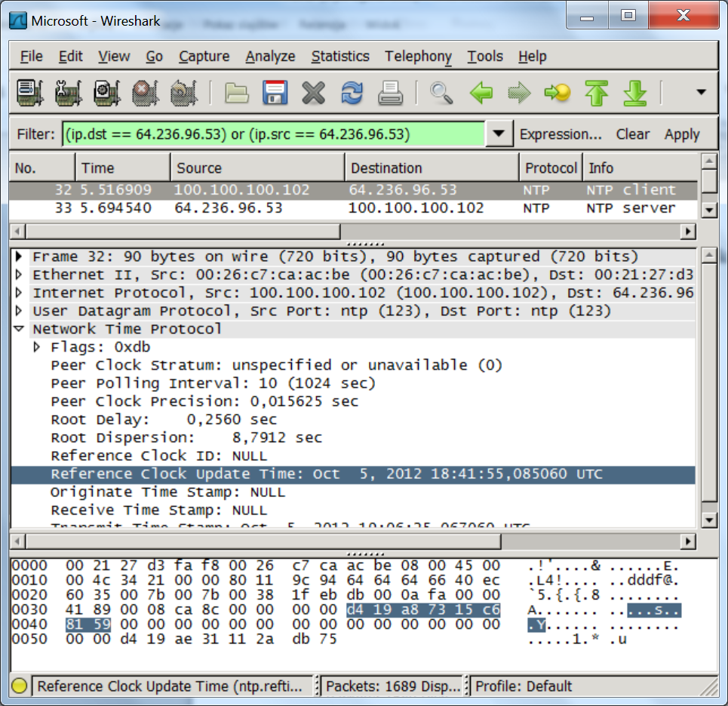728x706 pixels.
Task: Select the Originate Time Stamp field
Action: (167, 493)
